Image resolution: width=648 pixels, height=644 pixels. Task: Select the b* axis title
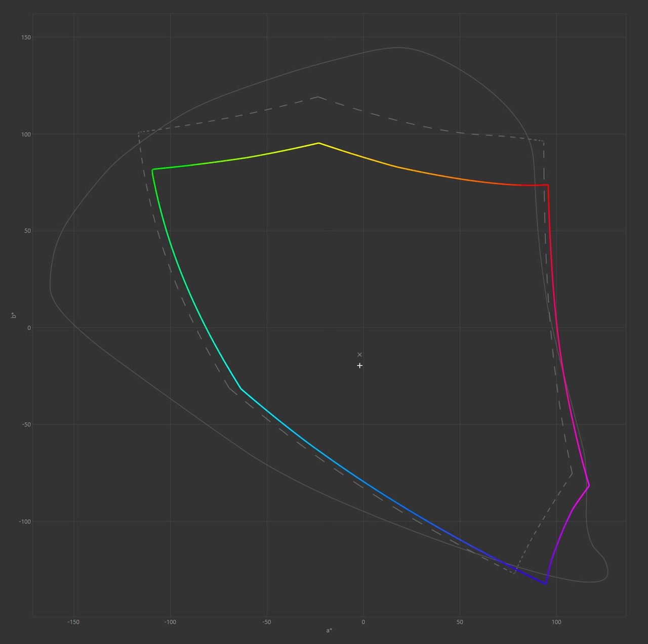pos(14,315)
